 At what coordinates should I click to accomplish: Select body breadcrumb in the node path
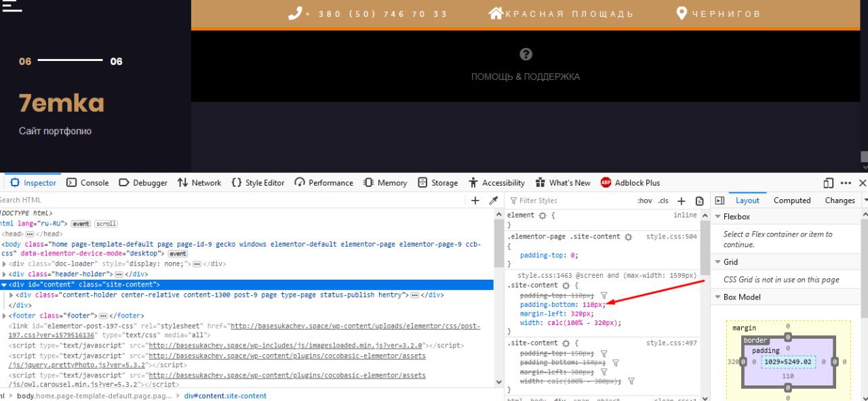coord(94,396)
